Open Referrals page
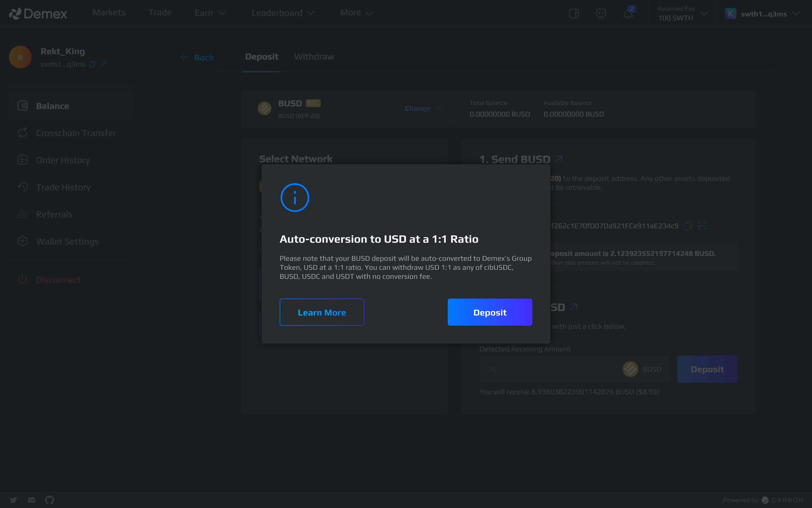This screenshot has height=508, width=812. pyautogui.click(x=71, y=214)
